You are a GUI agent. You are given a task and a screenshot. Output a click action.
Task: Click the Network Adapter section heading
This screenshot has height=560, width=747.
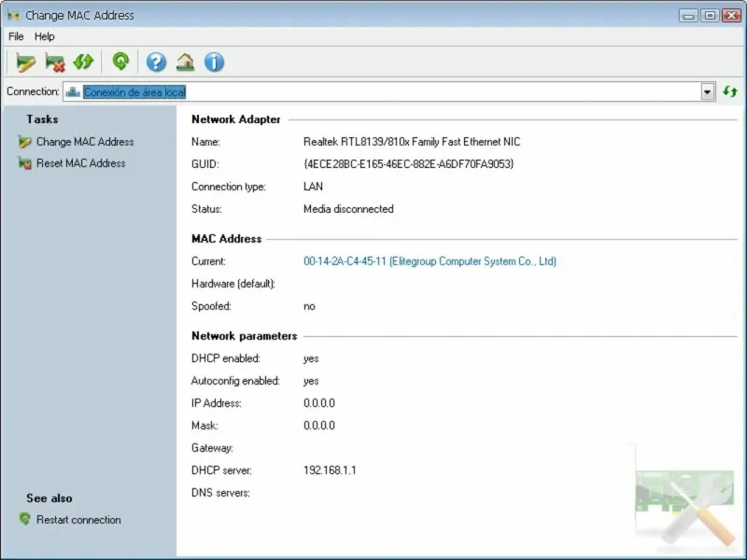pos(236,119)
